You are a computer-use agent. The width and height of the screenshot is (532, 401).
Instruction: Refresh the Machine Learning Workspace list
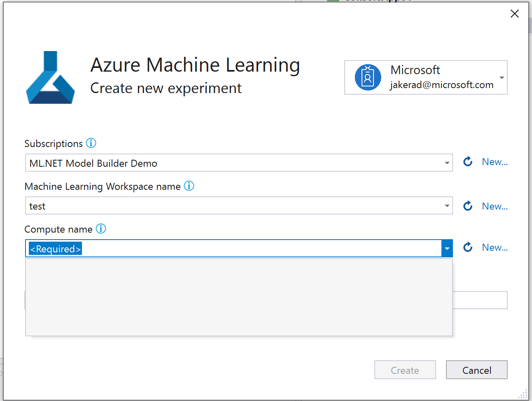(468, 206)
